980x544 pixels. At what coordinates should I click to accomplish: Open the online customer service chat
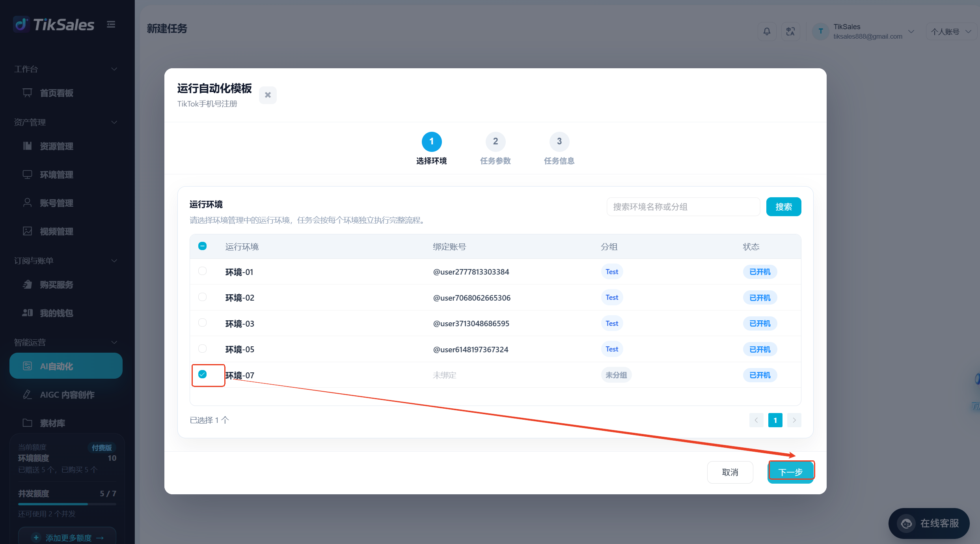click(929, 523)
